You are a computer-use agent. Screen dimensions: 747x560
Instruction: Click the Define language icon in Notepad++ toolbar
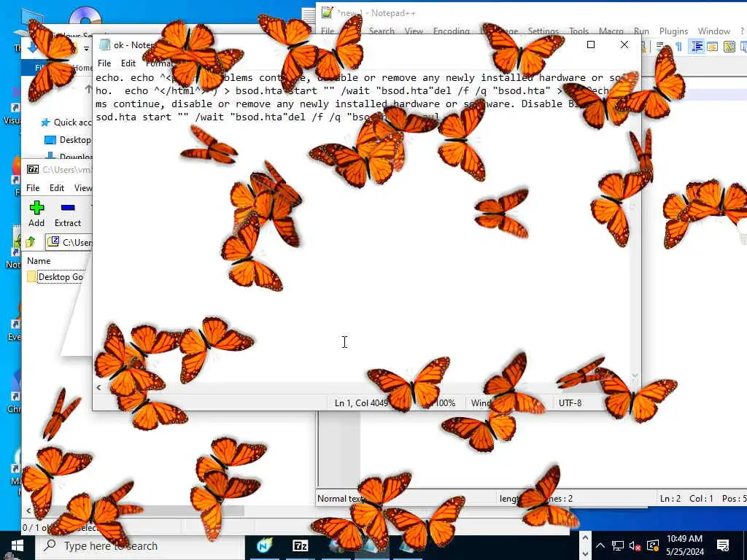click(713, 46)
